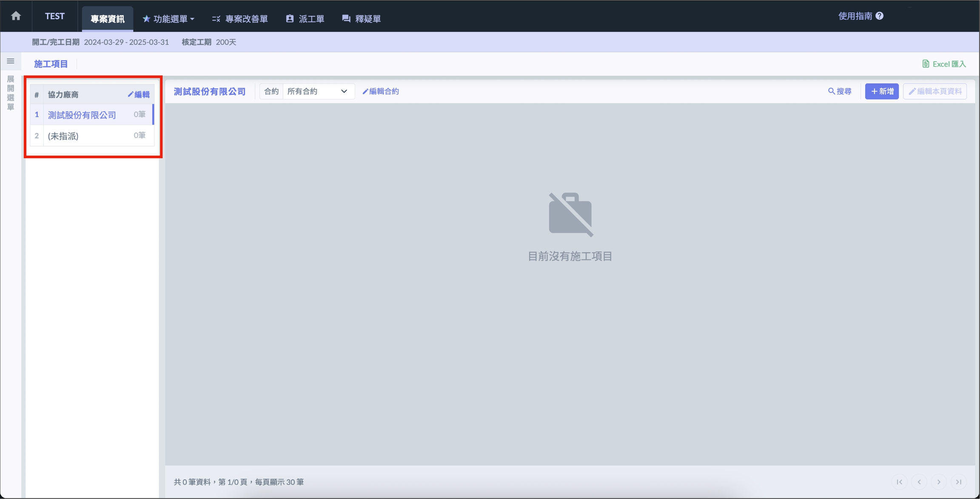Click the 新增 add button
The width and height of the screenshot is (980, 499).
tap(882, 91)
